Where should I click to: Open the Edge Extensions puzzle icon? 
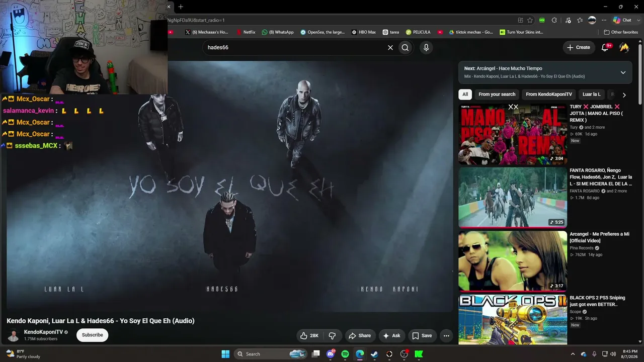[x=554, y=20]
